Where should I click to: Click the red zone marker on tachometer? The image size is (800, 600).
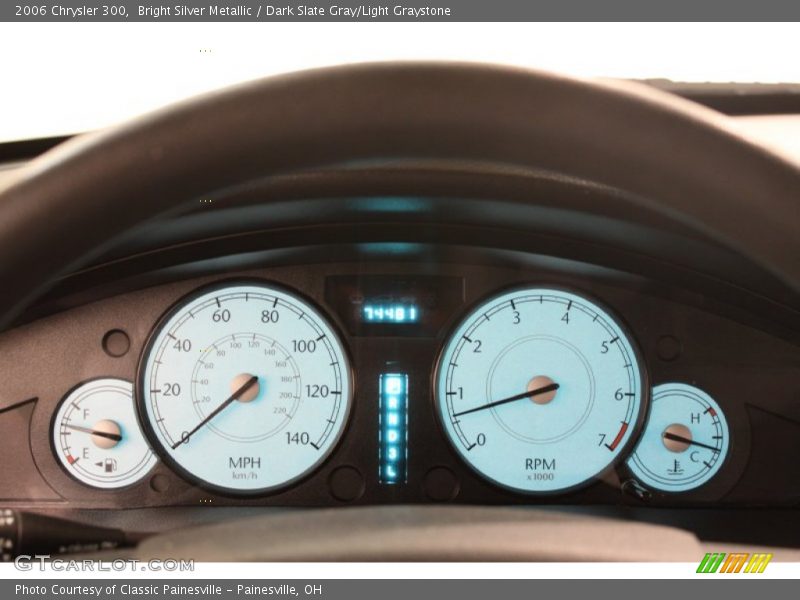pyautogui.click(x=618, y=434)
